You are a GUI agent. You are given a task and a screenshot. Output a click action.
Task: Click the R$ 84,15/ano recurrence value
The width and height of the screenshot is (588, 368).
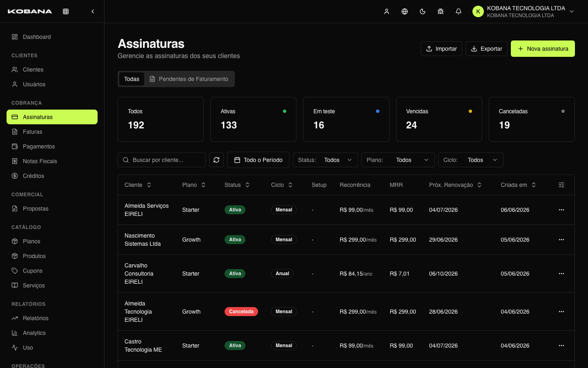(x=356, y=274)
